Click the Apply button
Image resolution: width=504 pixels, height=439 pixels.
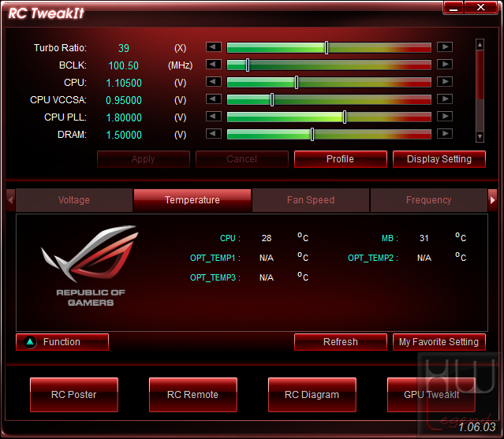[144, 159]
